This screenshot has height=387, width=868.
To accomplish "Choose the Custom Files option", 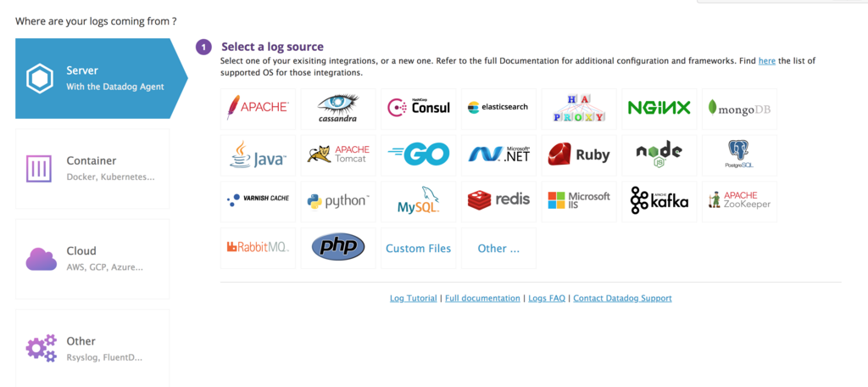I will (419, 248).
